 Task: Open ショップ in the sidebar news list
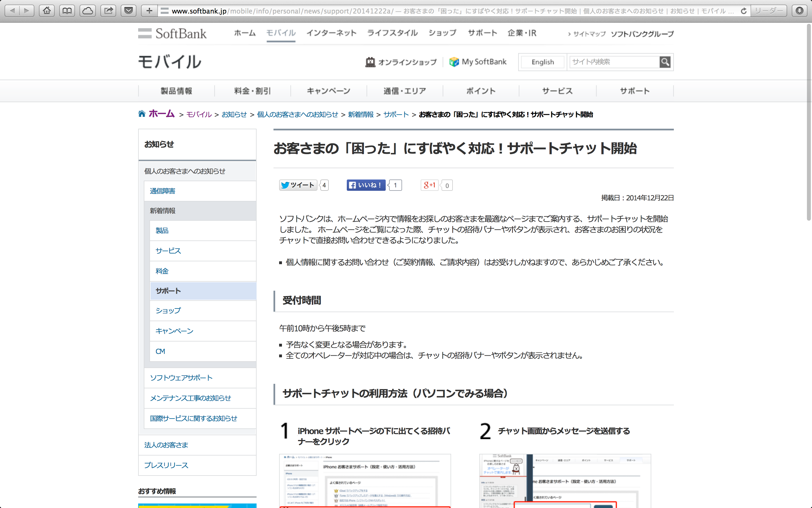click(203, 310)
